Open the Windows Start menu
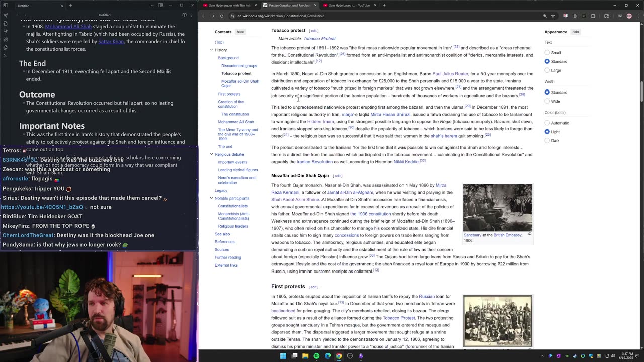 (x=283, y=356)
